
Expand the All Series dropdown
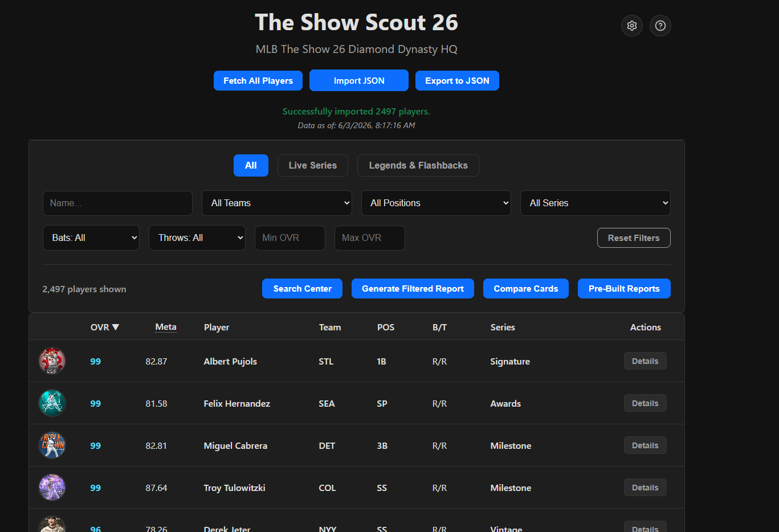tap(596, 203)
